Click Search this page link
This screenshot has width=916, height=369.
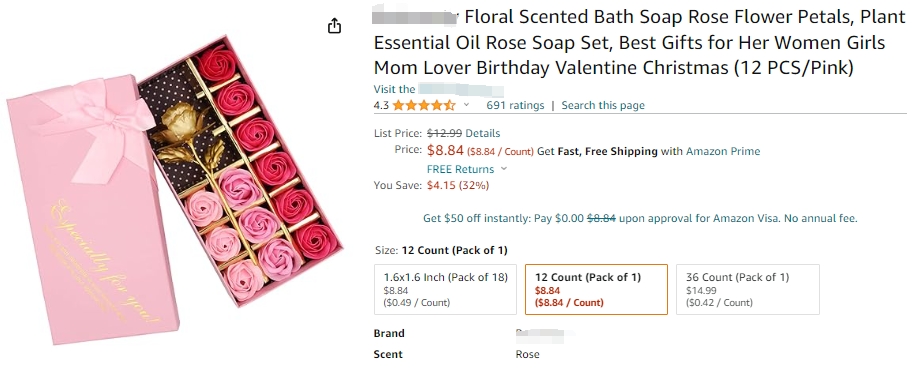[x=603, y=105]
